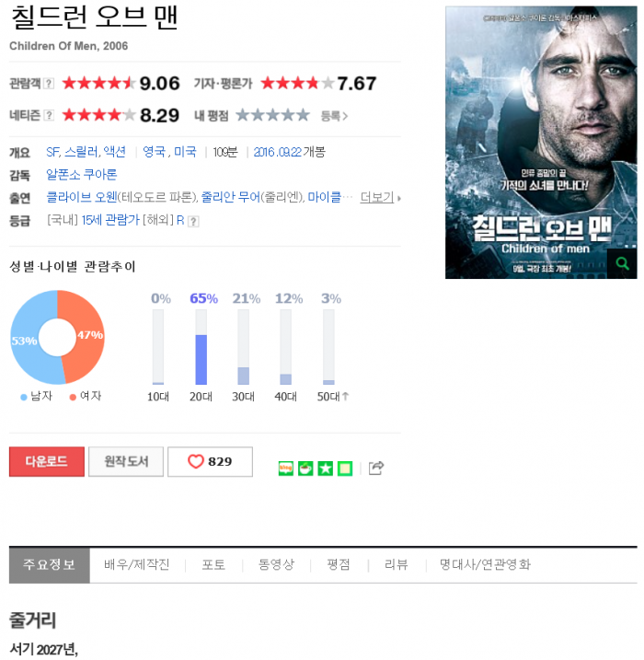Click the green memo square icon
The image size is (644, 660).
pyautogui.click(x=345, y=468)
